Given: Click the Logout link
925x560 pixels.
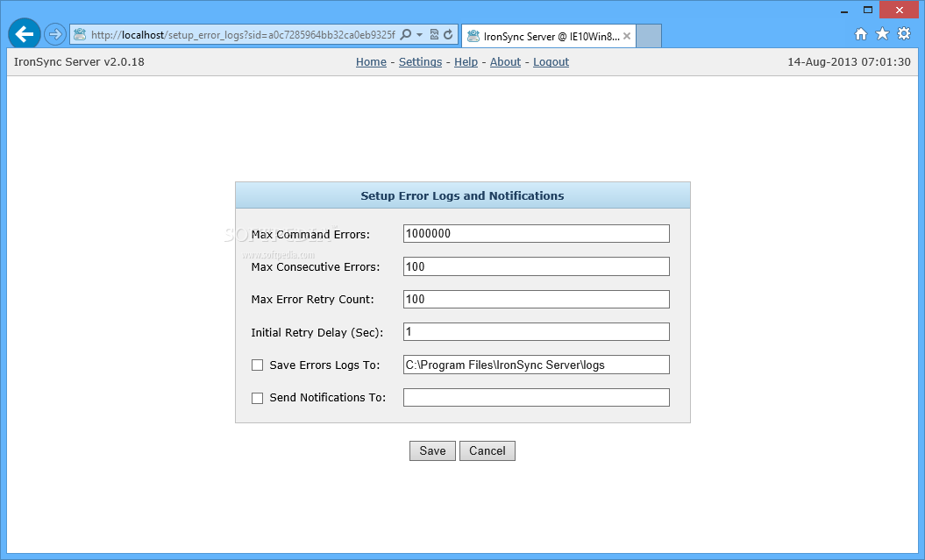Looking at the screenshot, I should coord(551,62).
